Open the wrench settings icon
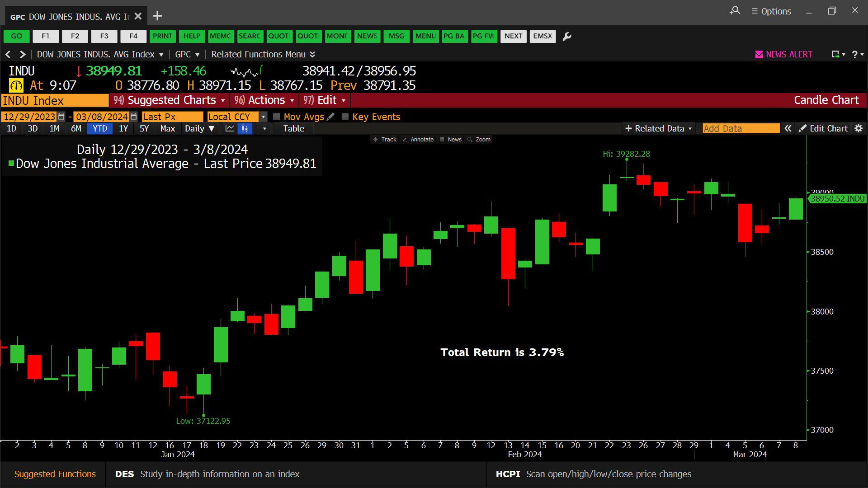Viewport: 868px width, 488px height. [567, 36]
